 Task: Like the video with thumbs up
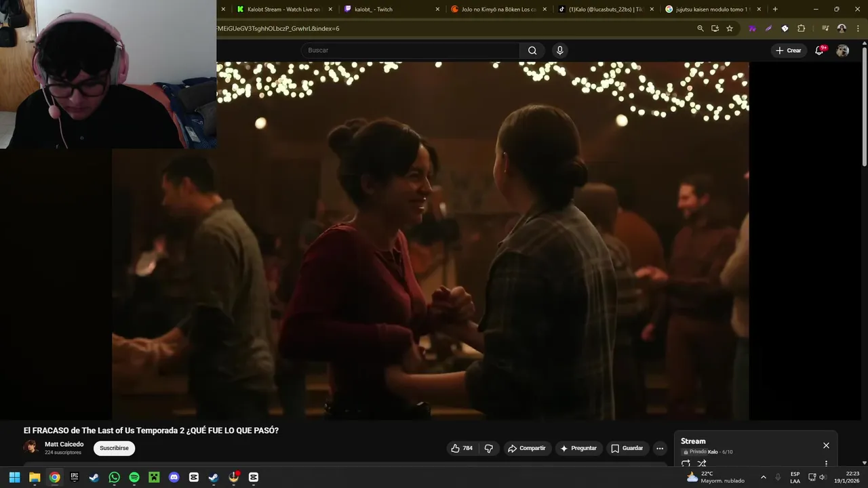click(462, 448)
